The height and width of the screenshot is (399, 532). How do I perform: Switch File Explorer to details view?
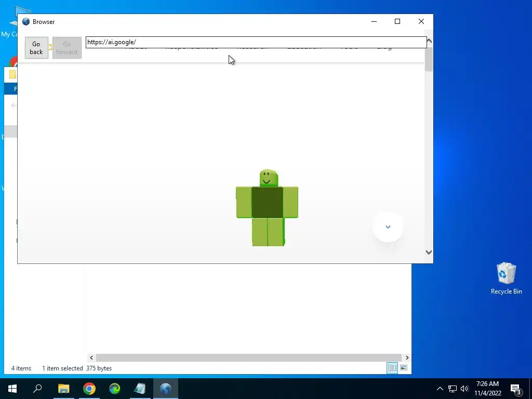click(393, 368)
